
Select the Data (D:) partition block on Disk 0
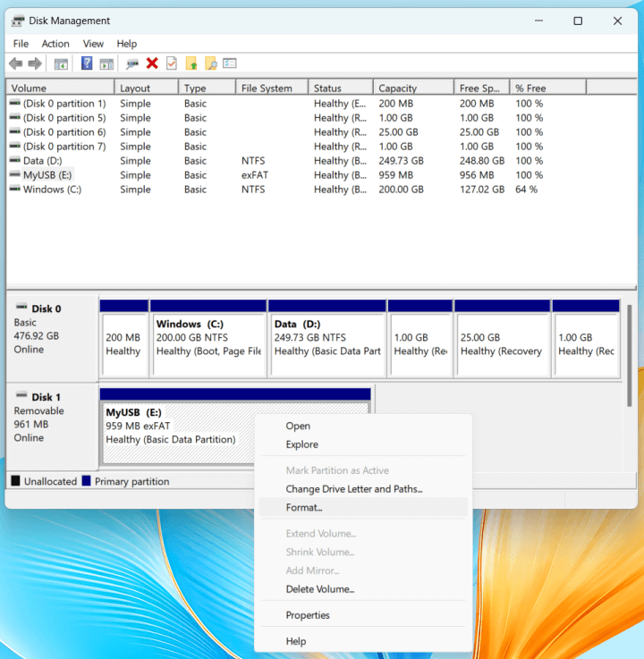click(326, 336)
